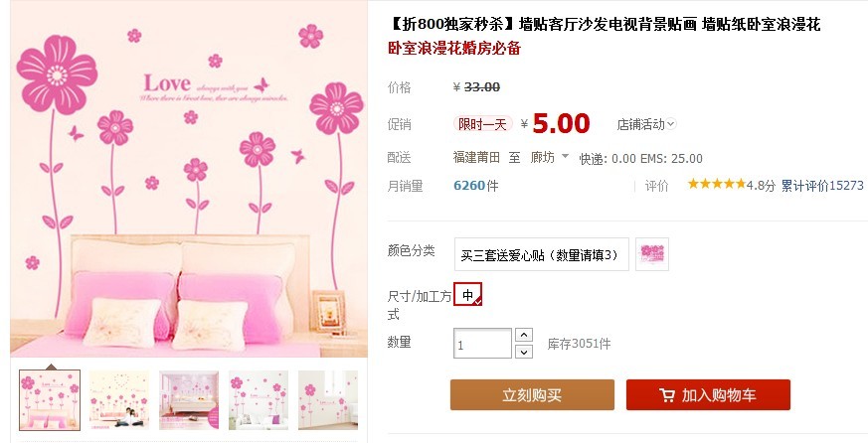868x443 pixels.
Task: Click the 加入购物车 button
Action: [708, 395]
